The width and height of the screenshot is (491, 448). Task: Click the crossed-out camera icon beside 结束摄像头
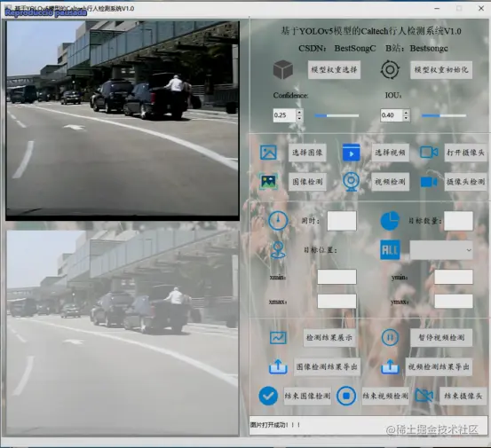pyautogui.click(x=424, y=396)
